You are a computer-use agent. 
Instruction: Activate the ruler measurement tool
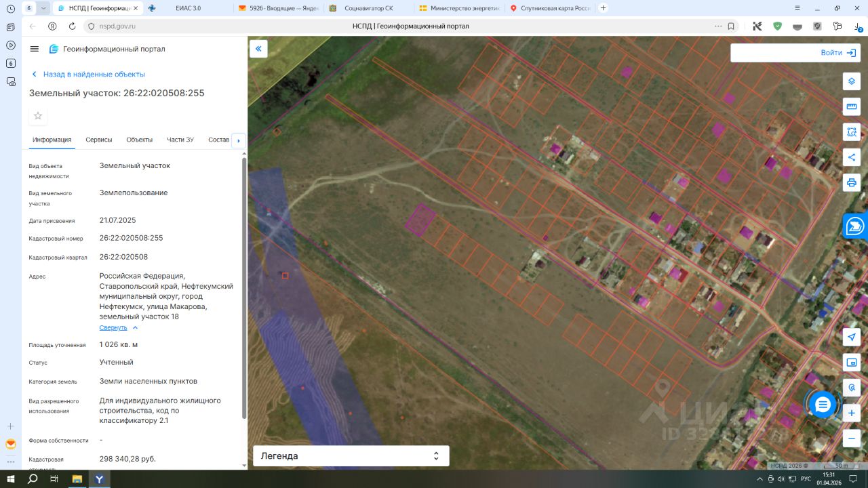point(852,106)
